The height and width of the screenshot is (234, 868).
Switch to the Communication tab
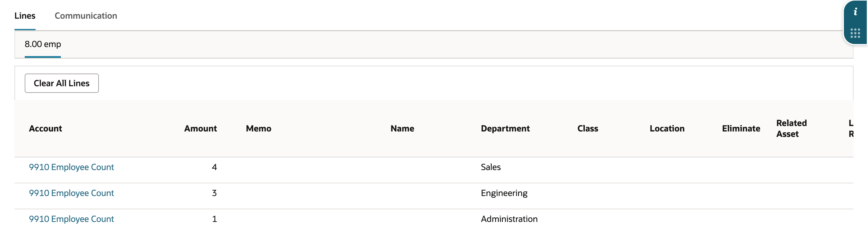[x=86, y=16]
